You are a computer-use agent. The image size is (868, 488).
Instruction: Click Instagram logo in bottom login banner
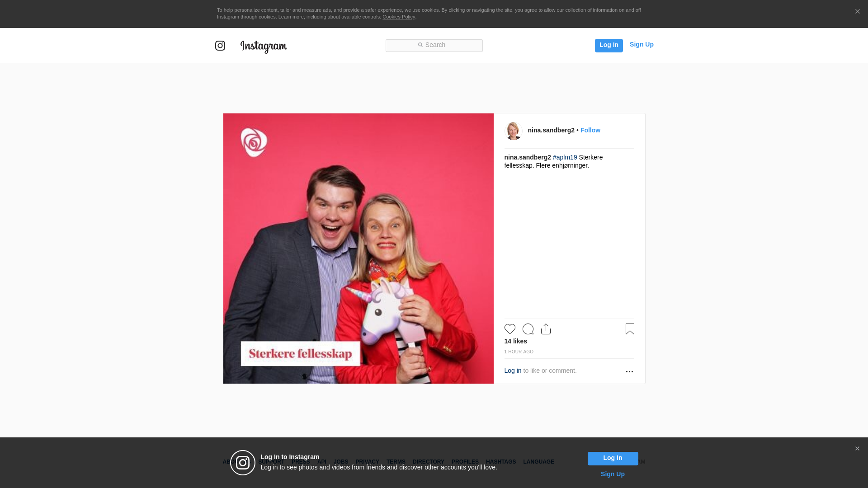click(x=243, y=463)
